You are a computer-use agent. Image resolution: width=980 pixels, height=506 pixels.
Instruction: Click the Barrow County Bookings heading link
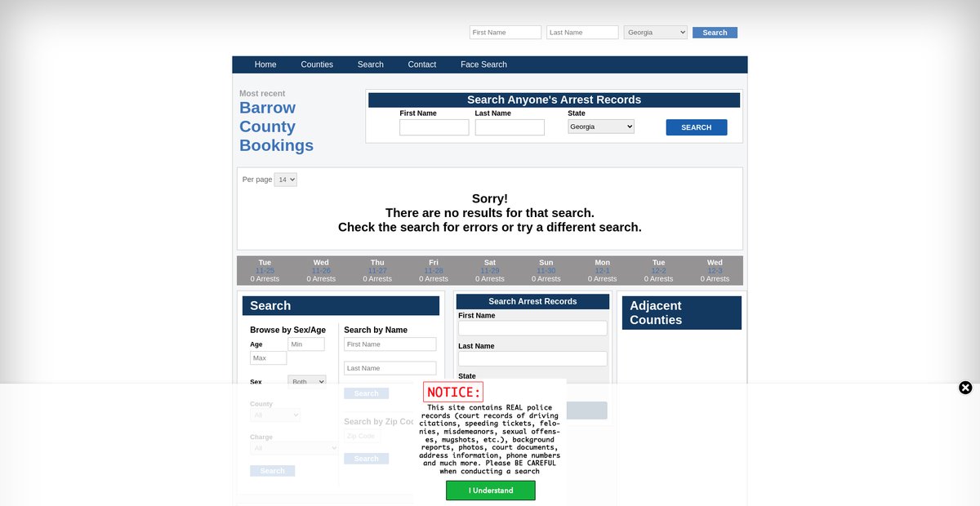tap(276, 126)
